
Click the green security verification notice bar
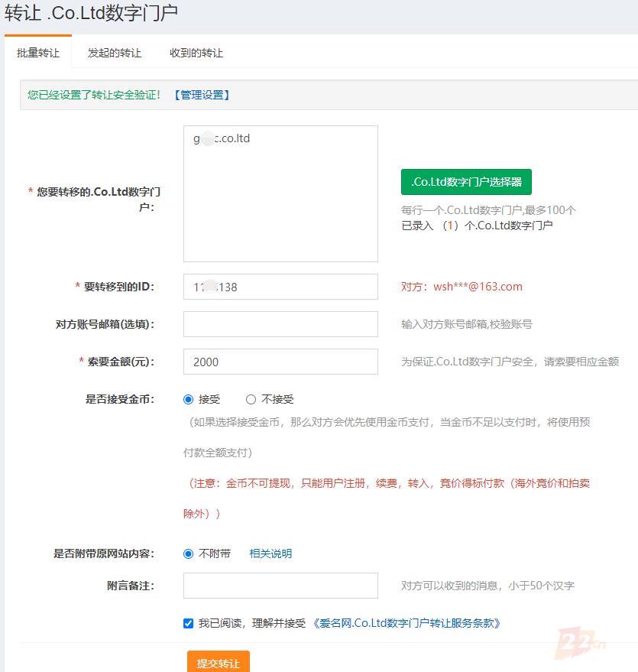(x=319, y=94)
